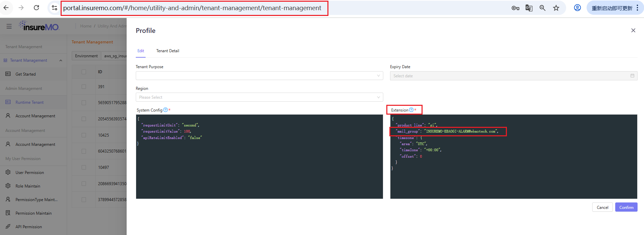Click the Extension help icon
The height and width of the screenshot is (235, 644).
(411, 110)
